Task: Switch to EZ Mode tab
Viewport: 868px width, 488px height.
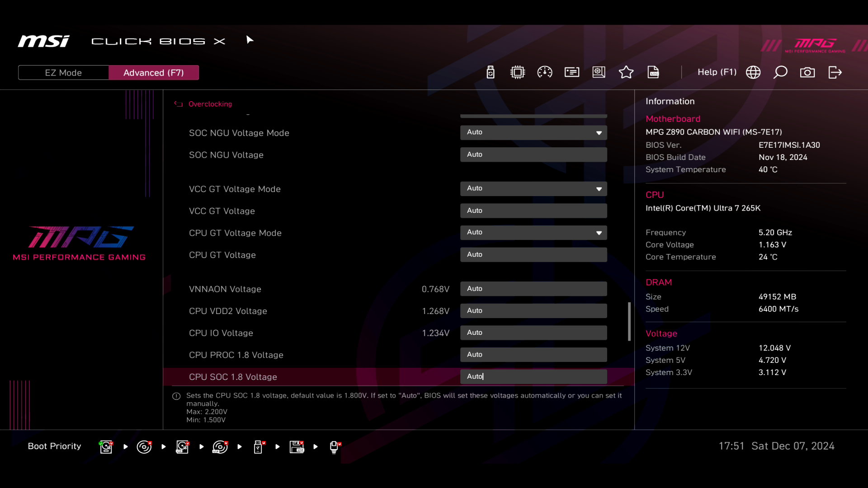Action: click(x=63, y=73)
